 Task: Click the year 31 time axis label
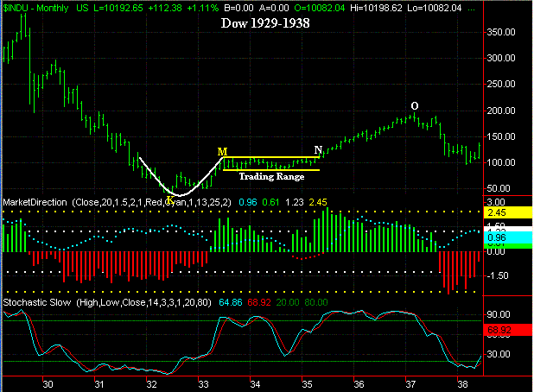(x=99, y=384)
